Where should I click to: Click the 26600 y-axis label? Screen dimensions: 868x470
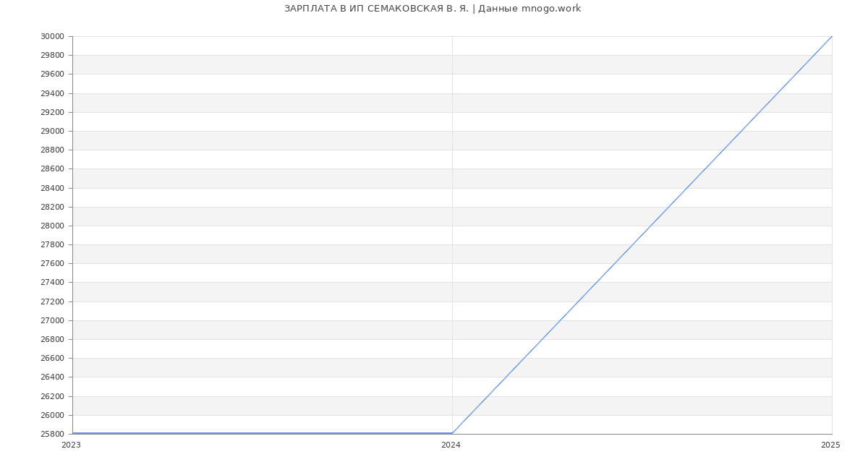click(52, 359)
